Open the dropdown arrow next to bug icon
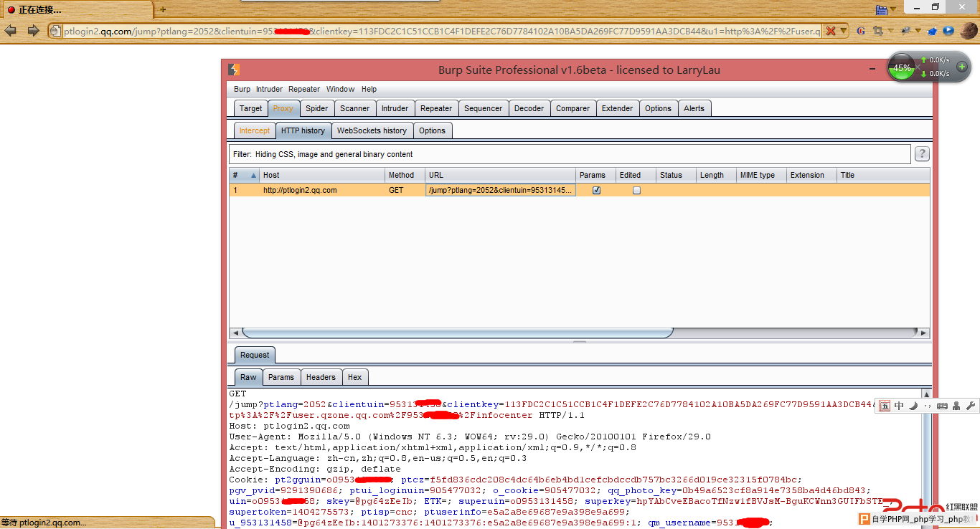Screen dimensions: 980x529 click(x=918, y=31)
